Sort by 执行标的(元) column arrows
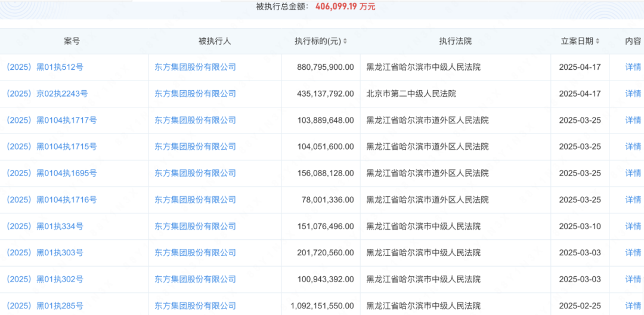The width and height of the screenshot is (644, 315). (x=345, y=42)
